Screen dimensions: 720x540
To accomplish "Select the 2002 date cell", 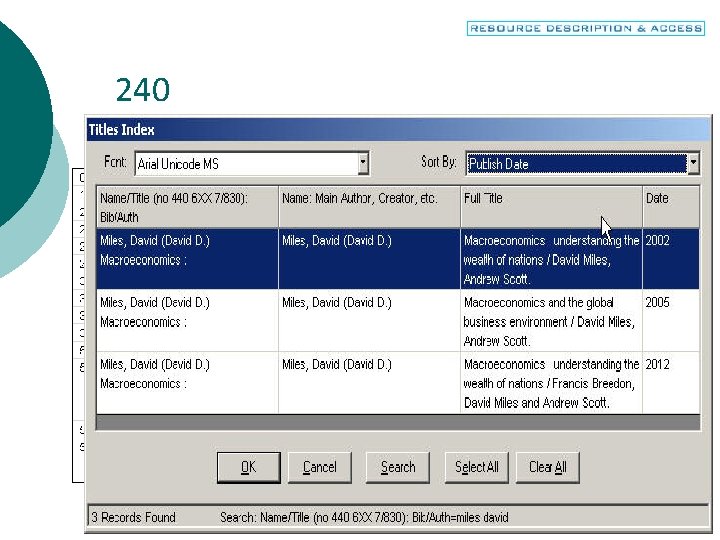I will [x=671, y=259].
